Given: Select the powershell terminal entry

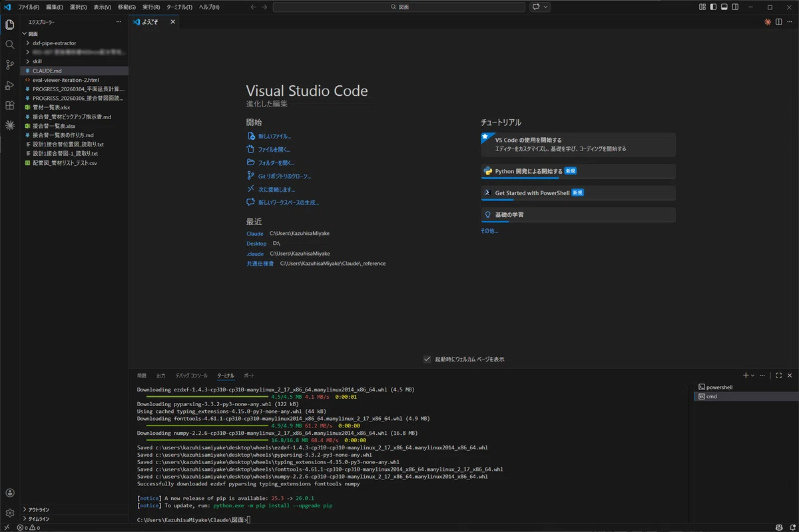Looking at the screenshot, I should [x=745, y=387].
